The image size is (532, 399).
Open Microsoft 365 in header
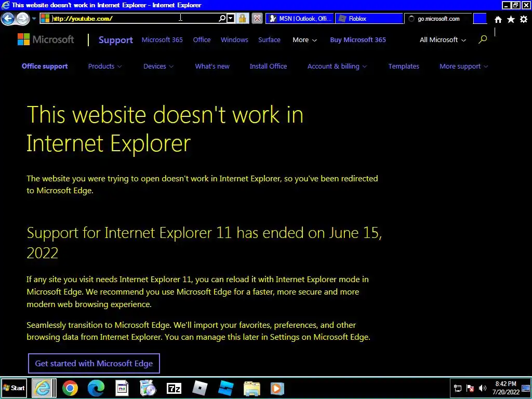pyautogui.click(x=162, y=39)
